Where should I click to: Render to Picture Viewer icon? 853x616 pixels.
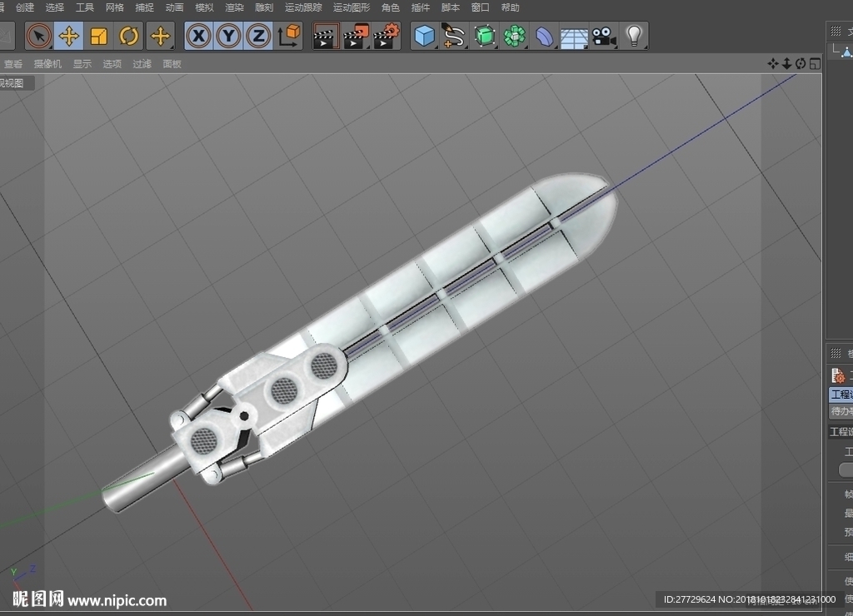(356, 37)
